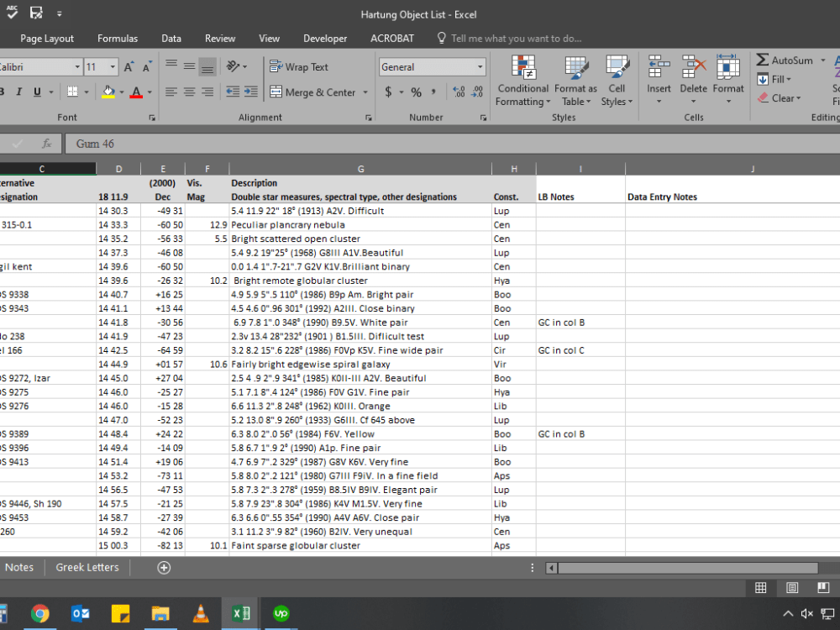This screenshot has width=840, height=630.
Task: Increase decimal places
Action: tap(459, 92)
